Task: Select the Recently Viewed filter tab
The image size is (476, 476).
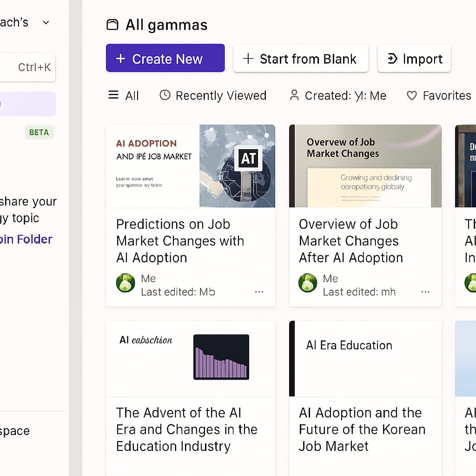Action: 212,95
